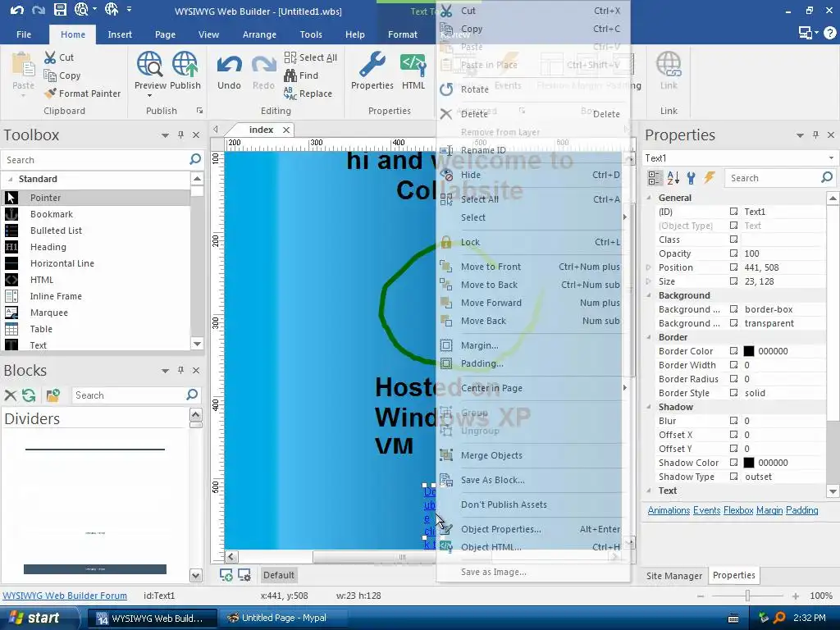The height and width of the screenshot is (630, 840).
Task: Pick the Table tool in Toolbox
Action: coord(96,329)
